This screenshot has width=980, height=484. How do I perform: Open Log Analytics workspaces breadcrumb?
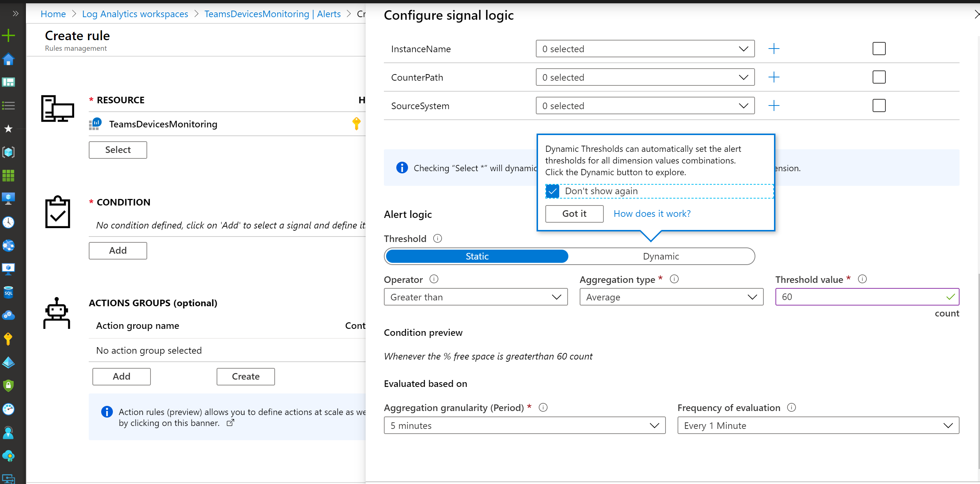coord(135,14)
